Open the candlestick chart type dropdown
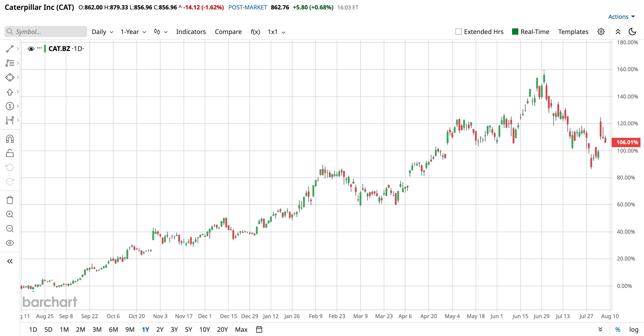Screen dimensions: 644x336 pyautogui.click(x=161, y=32)
